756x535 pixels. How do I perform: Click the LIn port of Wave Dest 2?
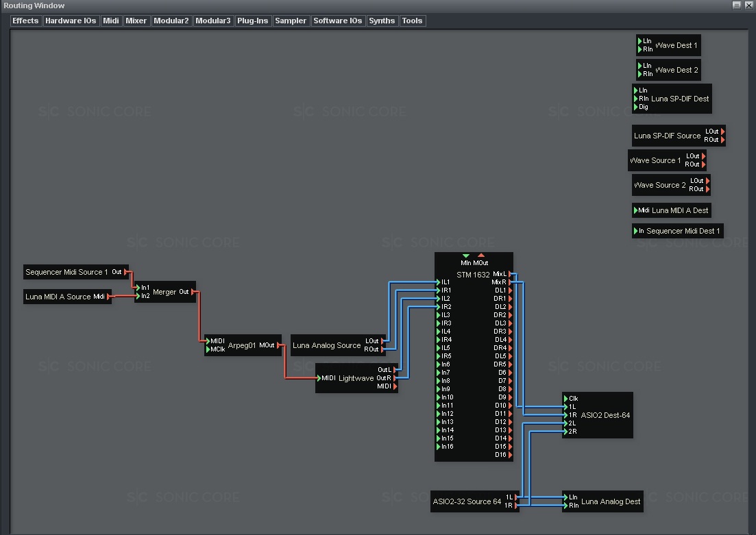pyautogui.click(x=639, y=66)
